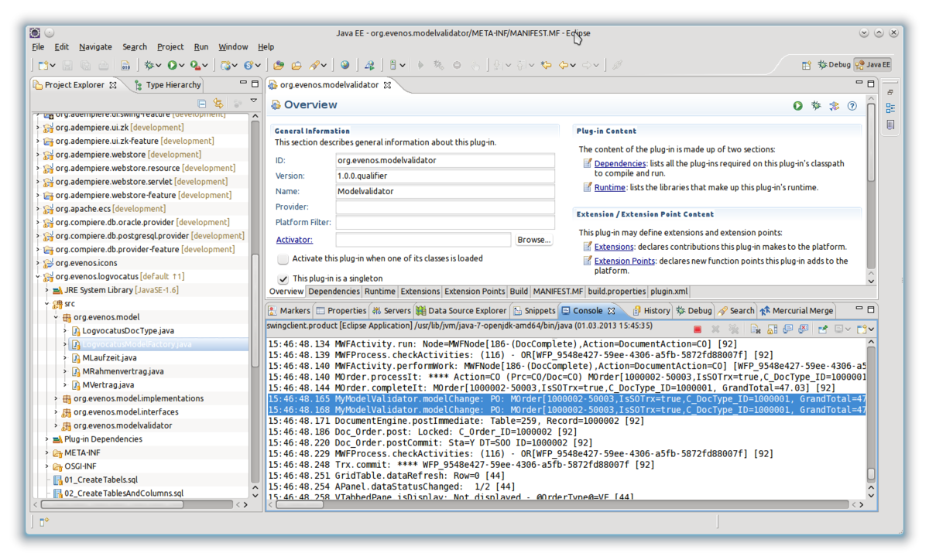Collapse the org.evenos.model package node
The image size is (929, 560).
point(56,317)
